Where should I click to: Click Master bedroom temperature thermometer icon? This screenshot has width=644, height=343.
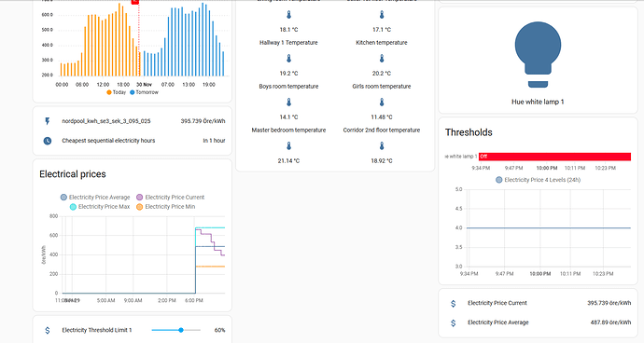288,146
